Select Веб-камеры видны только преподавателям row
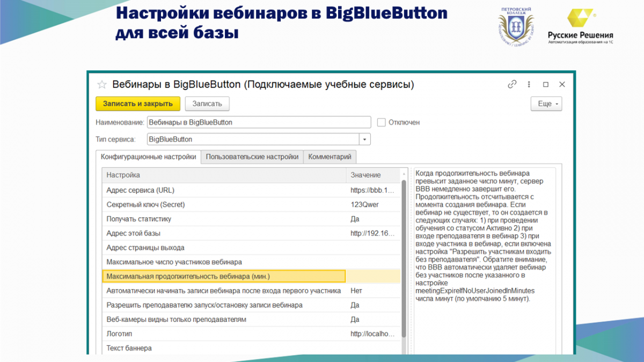This screenshot has height=362, width=644. (x=251, y=320)
